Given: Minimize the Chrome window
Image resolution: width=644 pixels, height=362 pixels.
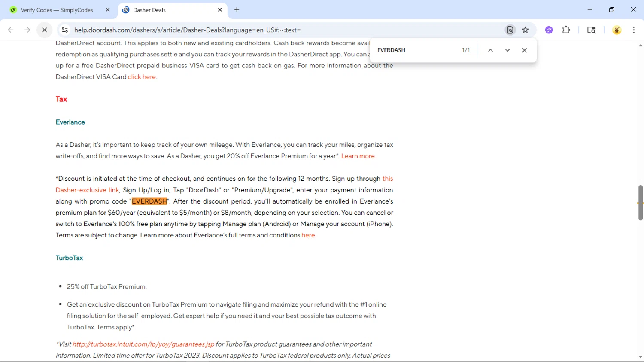Looking at the screenshot, I should coord(590,9).
